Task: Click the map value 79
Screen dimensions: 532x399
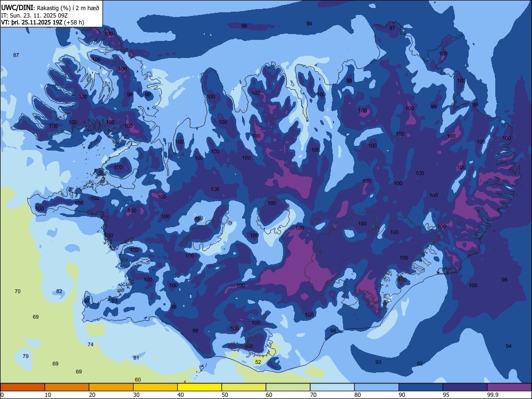Action: (x=26, y=356)
